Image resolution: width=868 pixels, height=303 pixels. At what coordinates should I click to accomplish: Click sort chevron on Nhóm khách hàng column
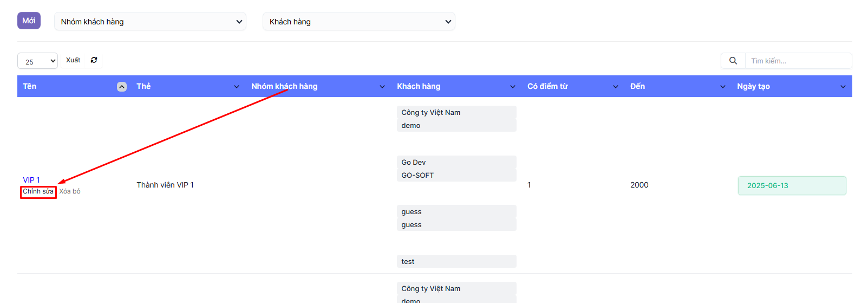click(382, 87)
